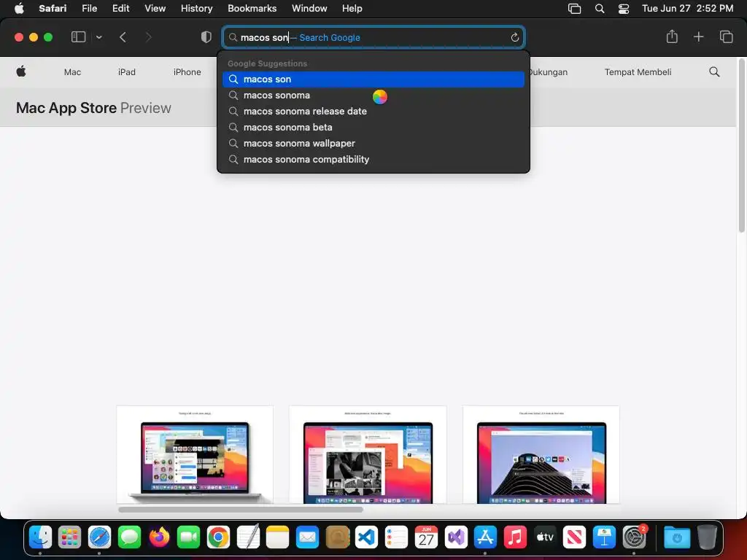Open the Bookmarks menu

(252, 8)
